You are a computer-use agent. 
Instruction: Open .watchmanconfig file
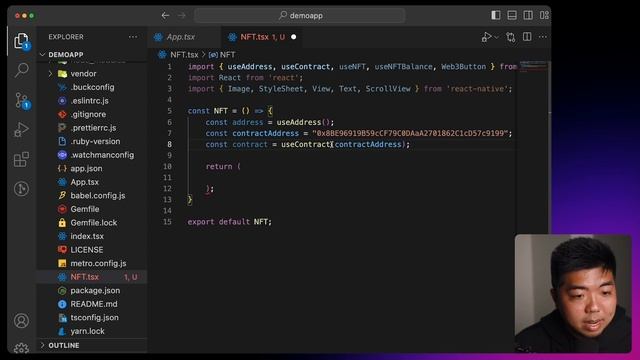pyautogui.click(x=102, y=155)
